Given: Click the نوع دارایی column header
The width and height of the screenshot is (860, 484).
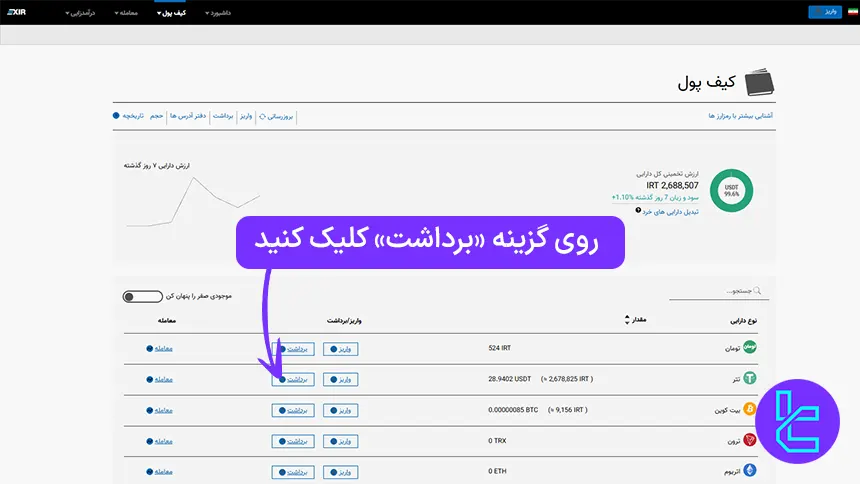Looking at the screenshot, I should 744,320.
